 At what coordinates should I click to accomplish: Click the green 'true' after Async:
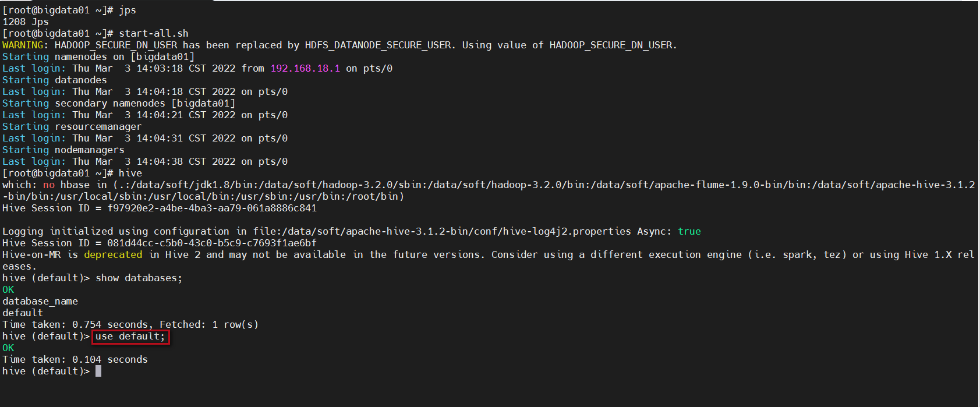click(689, 232)
